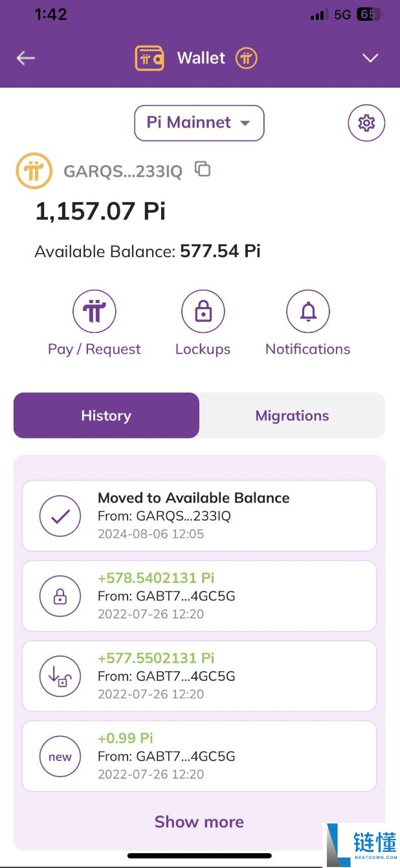The image size is (400, 868).
Task: Expand the header chevron down menu
Action: (370, 58)
